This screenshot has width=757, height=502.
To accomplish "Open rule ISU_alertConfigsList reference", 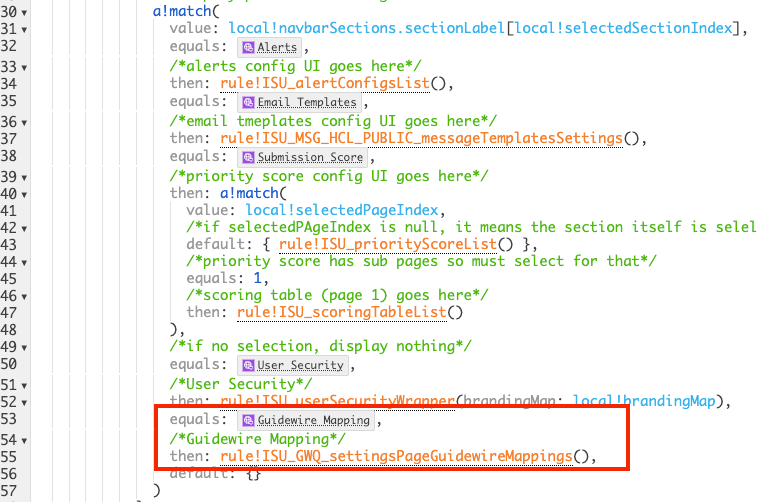I will 325,84.
